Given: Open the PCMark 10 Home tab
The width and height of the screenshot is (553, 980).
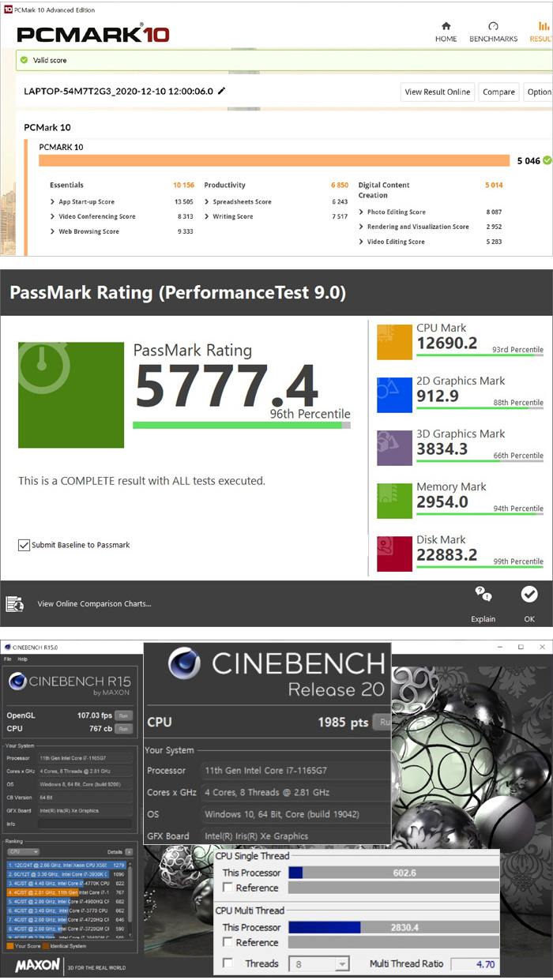Looking at the screenshot, I should pos(446,32).
